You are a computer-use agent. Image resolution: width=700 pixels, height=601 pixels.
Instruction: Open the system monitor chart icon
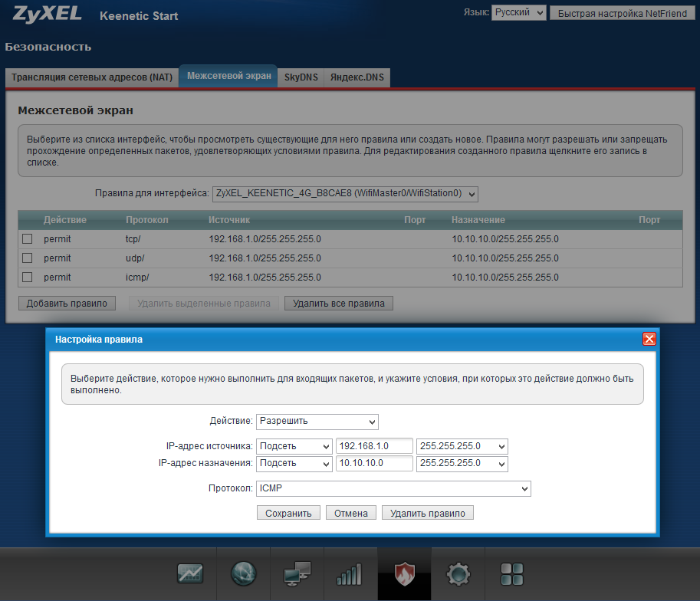[x=190, y=573]
